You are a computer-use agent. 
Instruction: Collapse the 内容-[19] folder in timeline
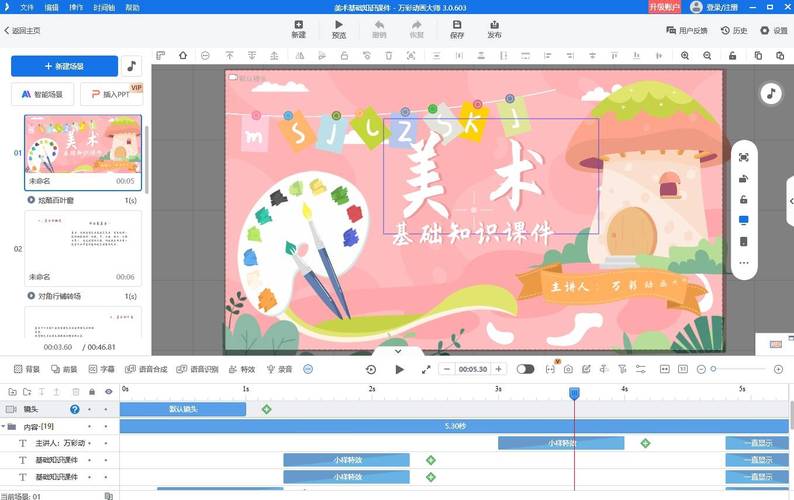(x=10, y=426)
